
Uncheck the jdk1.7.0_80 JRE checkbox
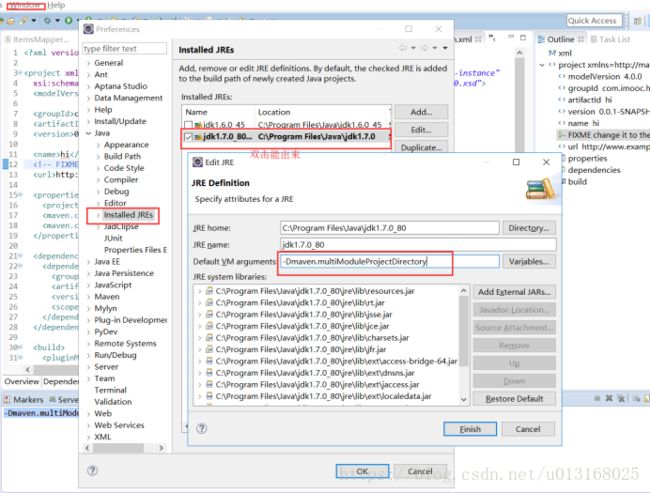click(x=188, y=137)
